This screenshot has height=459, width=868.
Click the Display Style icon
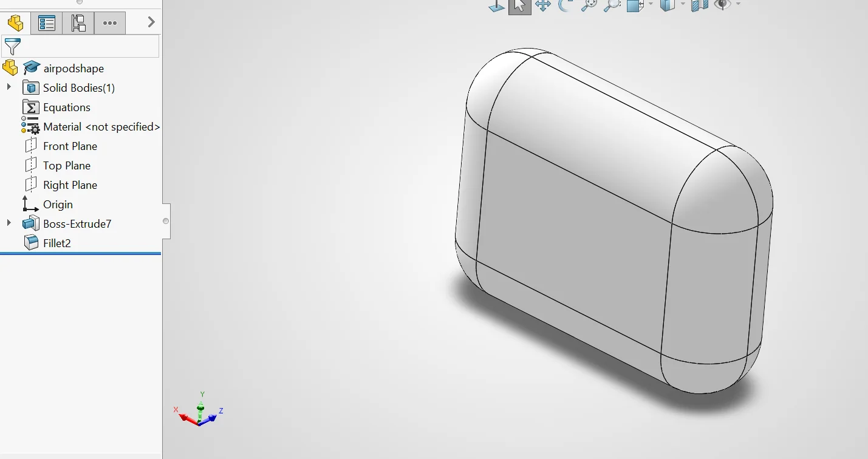(x=668, y=5)
